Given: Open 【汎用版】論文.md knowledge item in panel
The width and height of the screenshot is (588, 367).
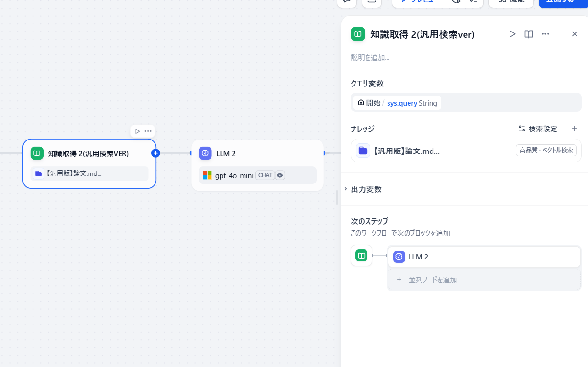Looking at the screenshot, I should click(466, 151).
